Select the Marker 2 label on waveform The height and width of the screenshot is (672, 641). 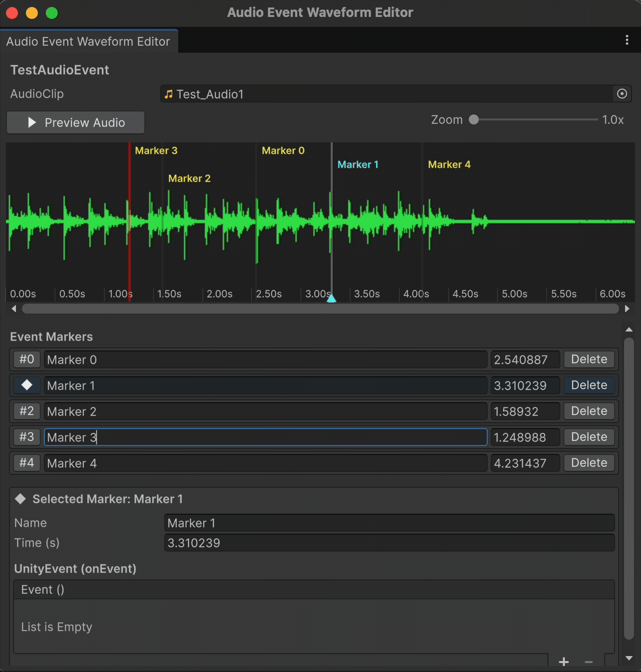[189, 178]
